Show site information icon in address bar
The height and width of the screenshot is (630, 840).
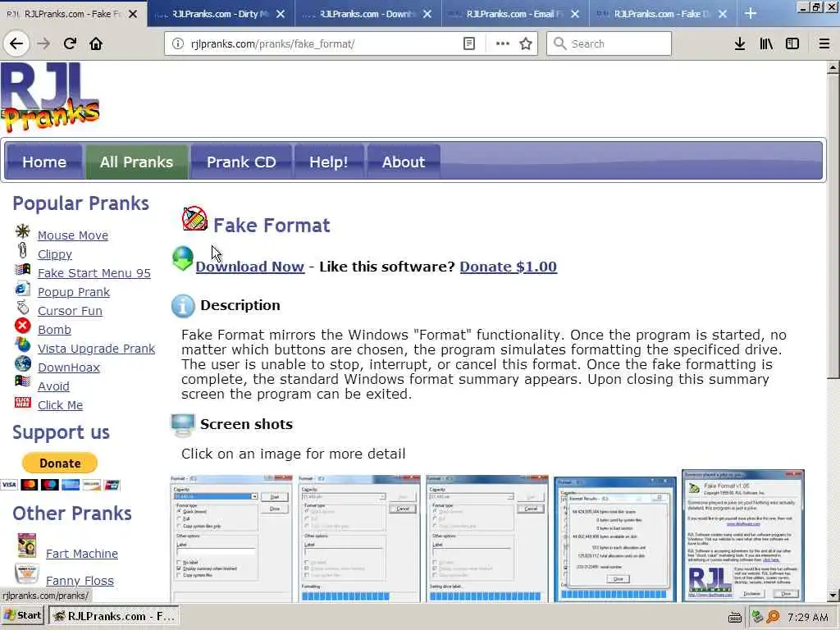[x=178, y=43]
